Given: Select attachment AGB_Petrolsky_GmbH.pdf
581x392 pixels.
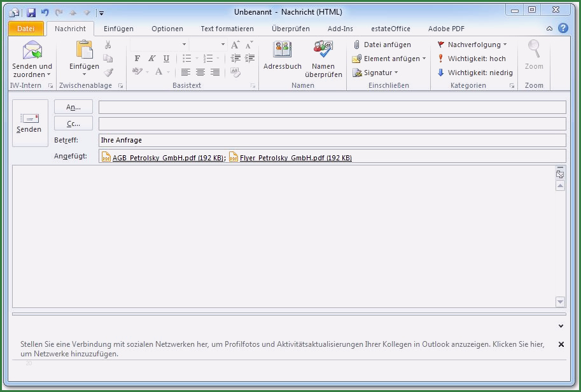Looking at the screenshot, I should 163,157.
